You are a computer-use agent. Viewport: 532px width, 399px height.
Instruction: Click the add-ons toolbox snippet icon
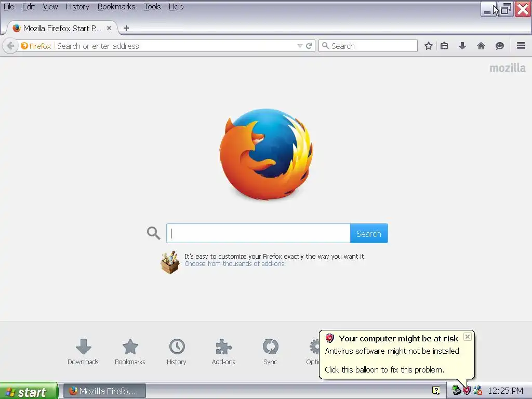coord(170,262)
